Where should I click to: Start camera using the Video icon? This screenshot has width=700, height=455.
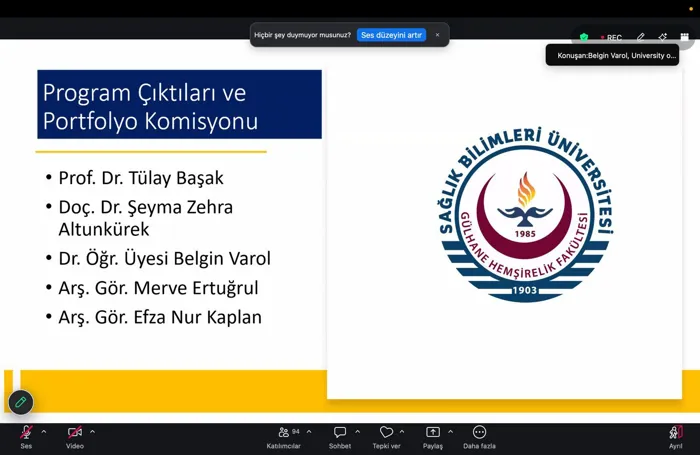click(75, 432)
